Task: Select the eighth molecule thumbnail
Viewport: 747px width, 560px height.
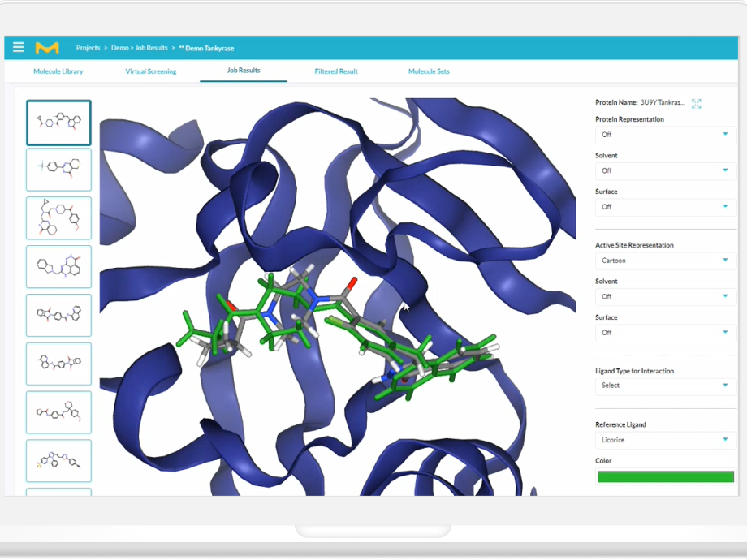Action: 58,461
